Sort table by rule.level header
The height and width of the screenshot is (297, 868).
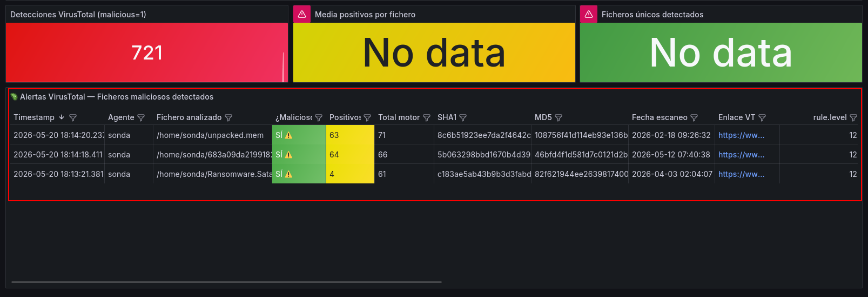point(830,117)
